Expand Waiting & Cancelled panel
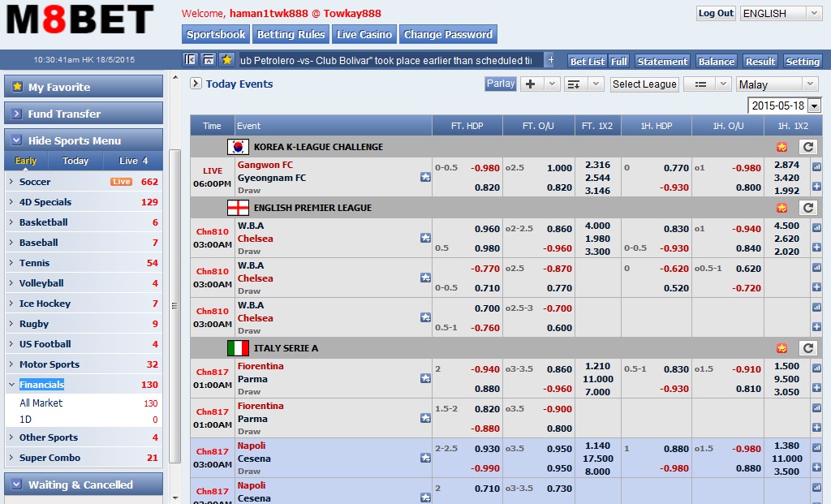The image size is (831, 504). coord(84,485)
